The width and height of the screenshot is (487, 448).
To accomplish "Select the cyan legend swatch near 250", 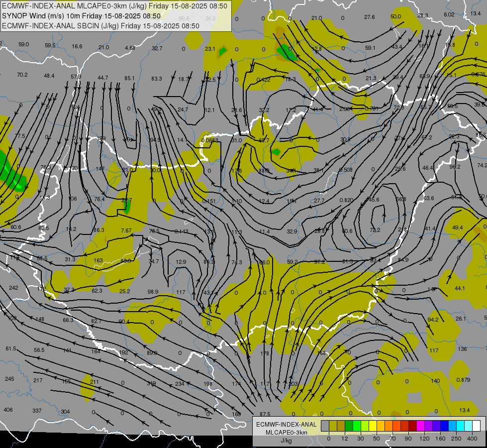I will tap(460, 426).
